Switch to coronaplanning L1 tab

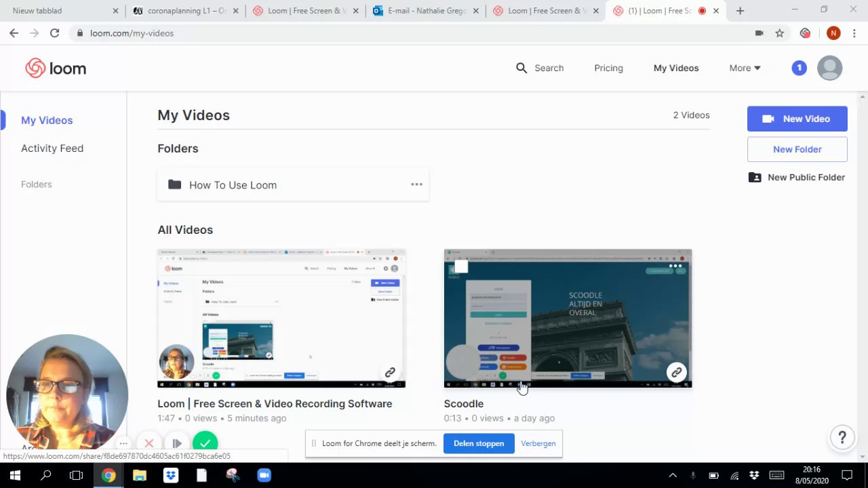pos(184,11)
